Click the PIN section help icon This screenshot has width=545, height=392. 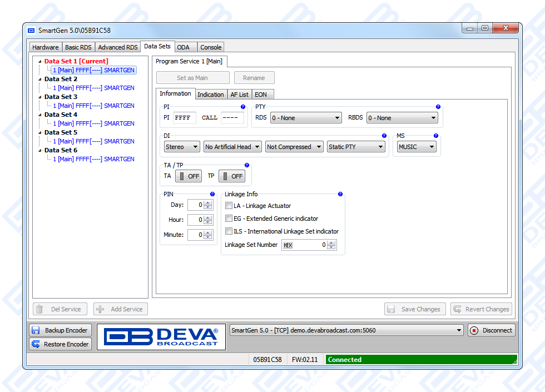(212, 195)
